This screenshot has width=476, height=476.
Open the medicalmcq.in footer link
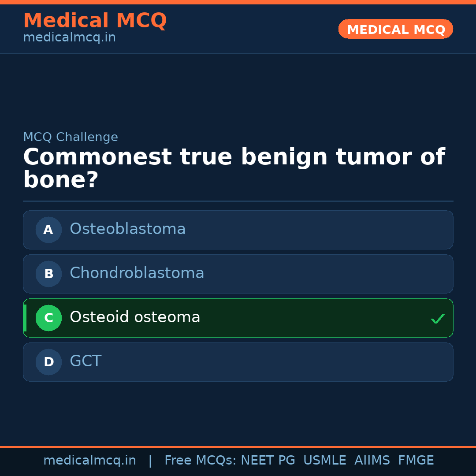(89, 460)
